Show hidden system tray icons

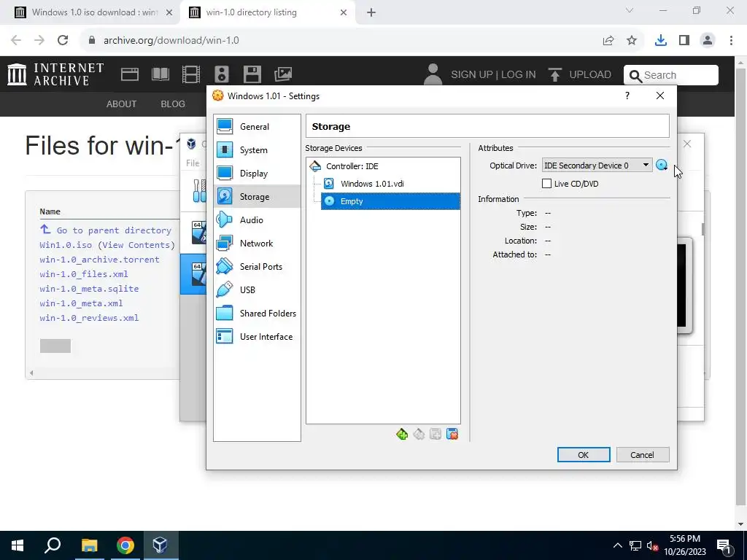click(x=617, y=545)
